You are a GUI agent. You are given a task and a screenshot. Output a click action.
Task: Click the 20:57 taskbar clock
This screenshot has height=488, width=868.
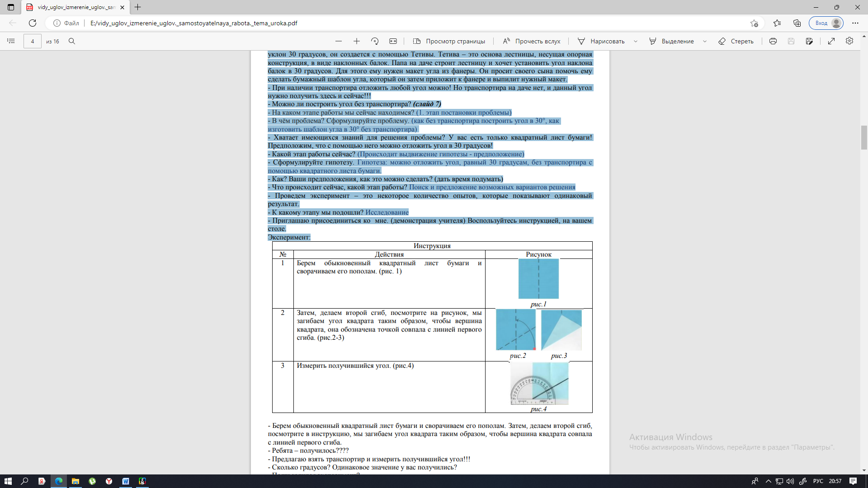pyautogui.click(x=835, y=481)
